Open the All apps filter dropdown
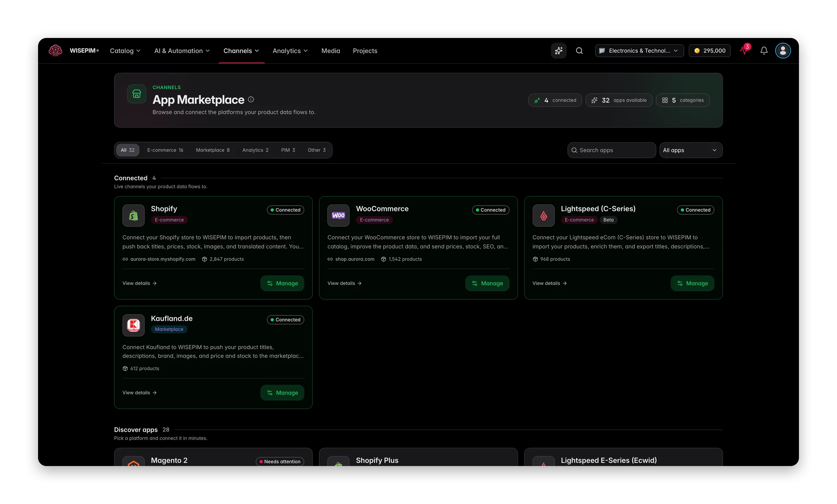The width and height of the screenshot is (837, 504). tap(691, 150)
